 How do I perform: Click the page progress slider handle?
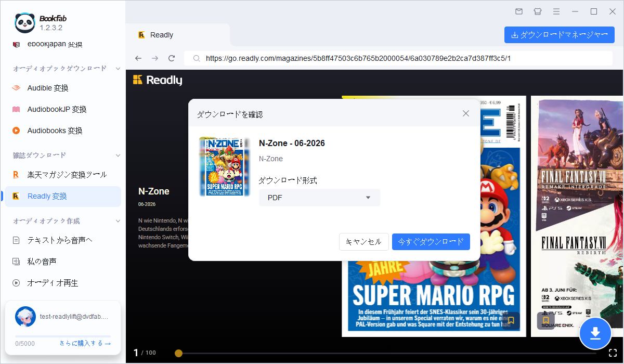[178, 353]
